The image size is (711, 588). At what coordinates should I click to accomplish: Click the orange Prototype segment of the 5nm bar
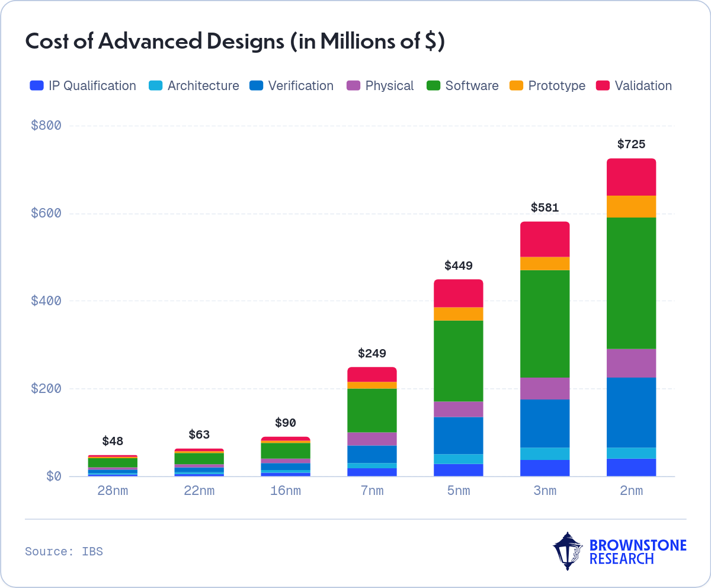459,314
